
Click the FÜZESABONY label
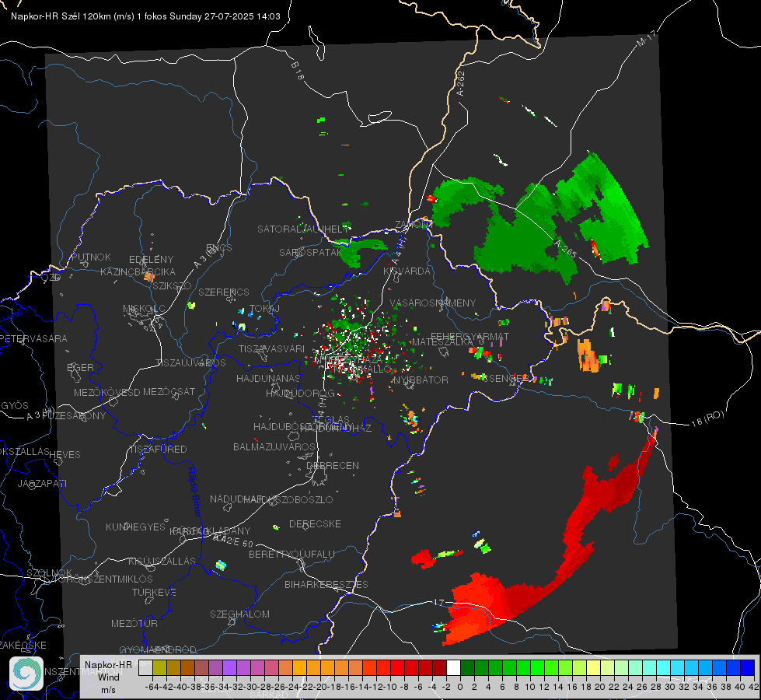coord(74,416)
